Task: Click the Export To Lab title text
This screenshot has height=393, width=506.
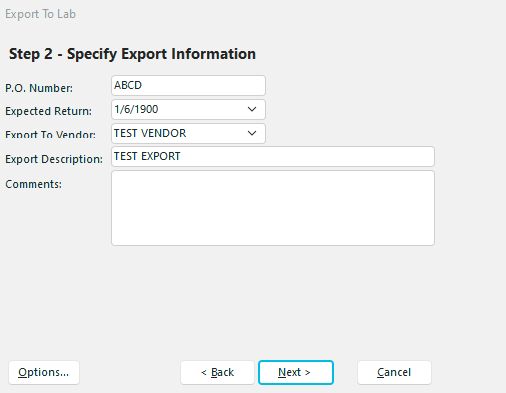Action: 40,14
